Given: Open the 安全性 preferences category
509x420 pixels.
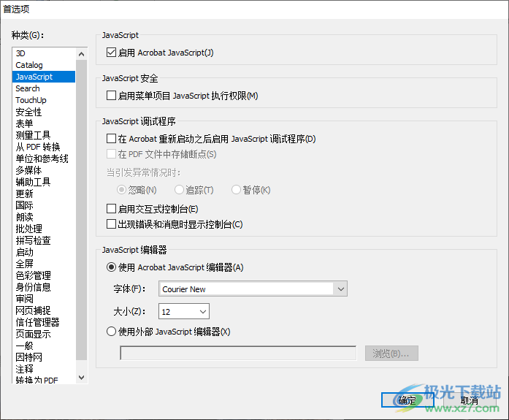Looking at the screenshot, I should [x=28, y=112].
